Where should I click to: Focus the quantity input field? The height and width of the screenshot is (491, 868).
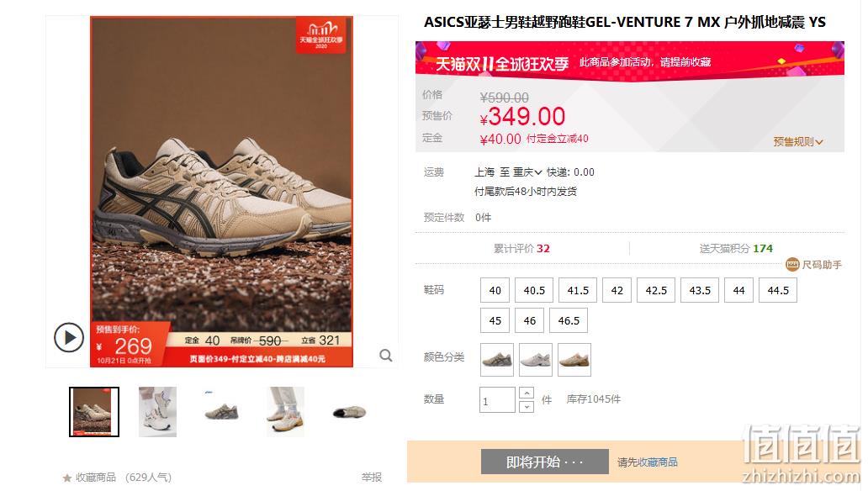click(497, 399)
